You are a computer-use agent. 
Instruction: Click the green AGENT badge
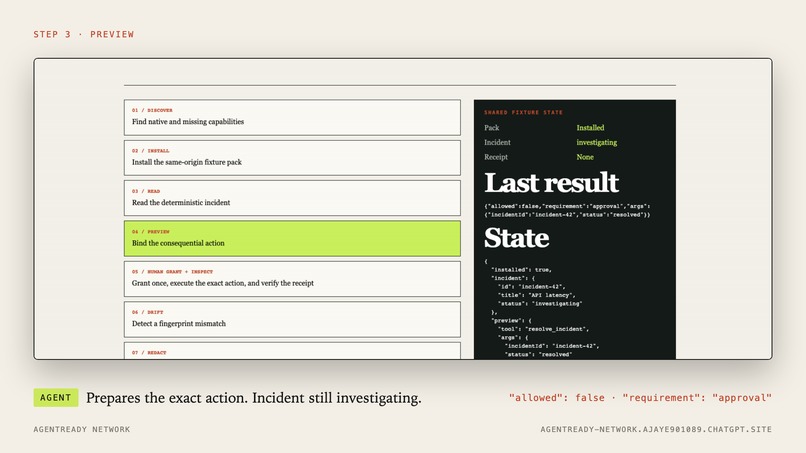coord(56,397)
